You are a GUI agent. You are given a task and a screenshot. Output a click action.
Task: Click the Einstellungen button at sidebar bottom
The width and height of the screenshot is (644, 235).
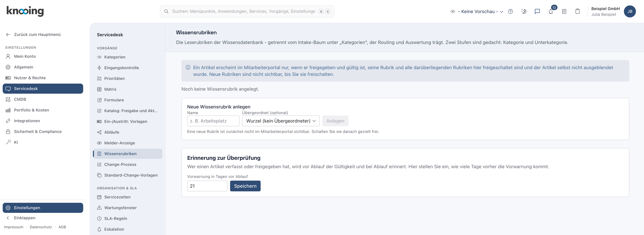pyautogui.click(x=43, y=208)
